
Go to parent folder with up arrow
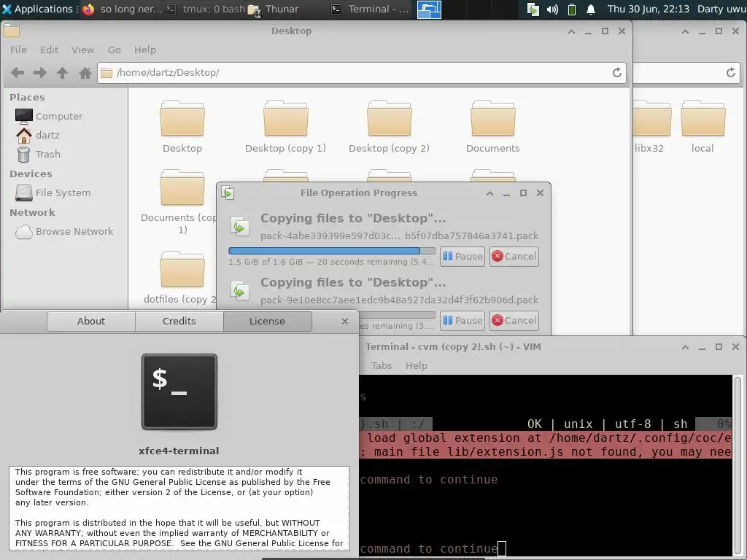pyautogui.click(x=63, y=72)
